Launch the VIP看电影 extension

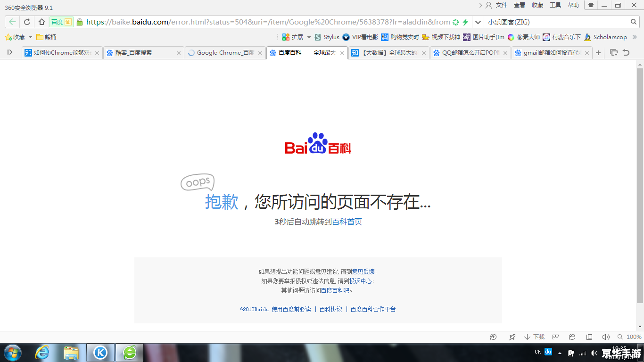(360, 37)
